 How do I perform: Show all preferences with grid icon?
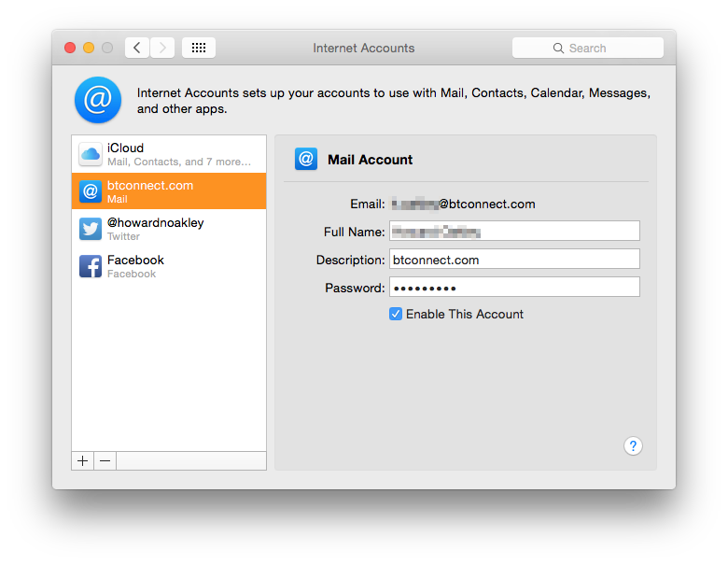pos(199,48)
